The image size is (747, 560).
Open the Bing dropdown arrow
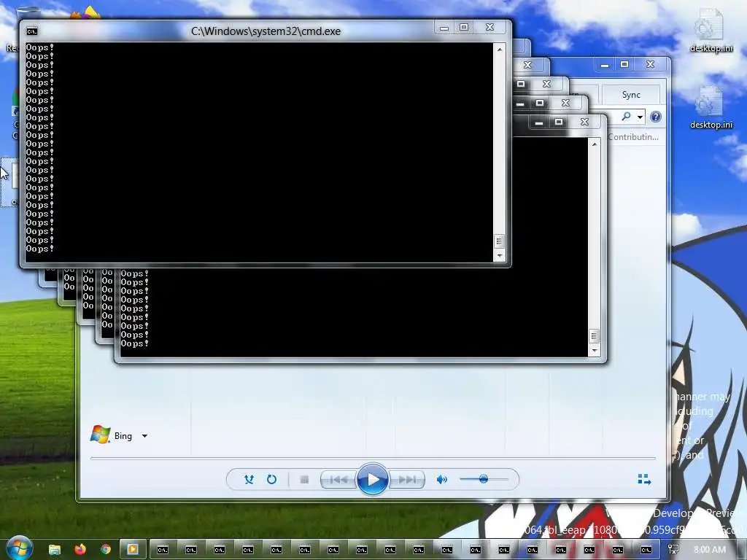144,436
